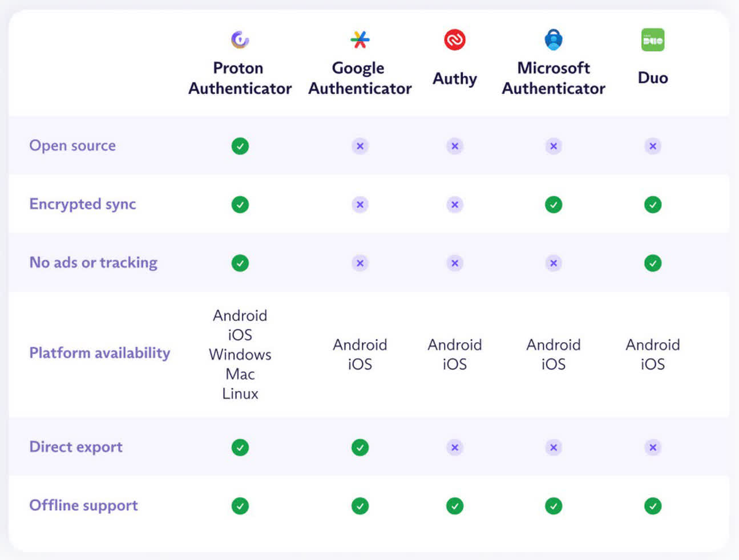Image resolution: width=739 pixels, height=560 pixels.
Task: Click Google Authenticator's cross for Open source
Action: tap(360, 146)
